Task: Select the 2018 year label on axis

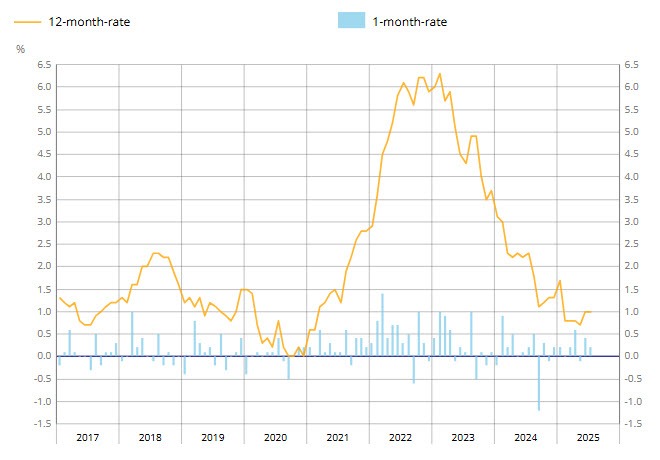Action: click(x=150, y=437)
